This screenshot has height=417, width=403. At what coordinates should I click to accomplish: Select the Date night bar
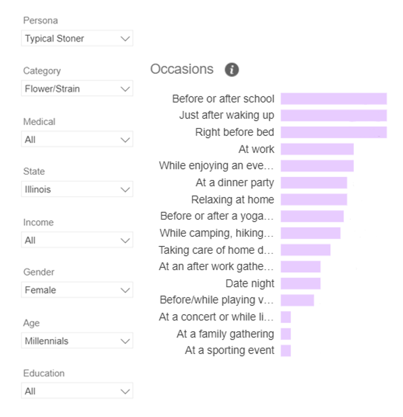(300, 284)
